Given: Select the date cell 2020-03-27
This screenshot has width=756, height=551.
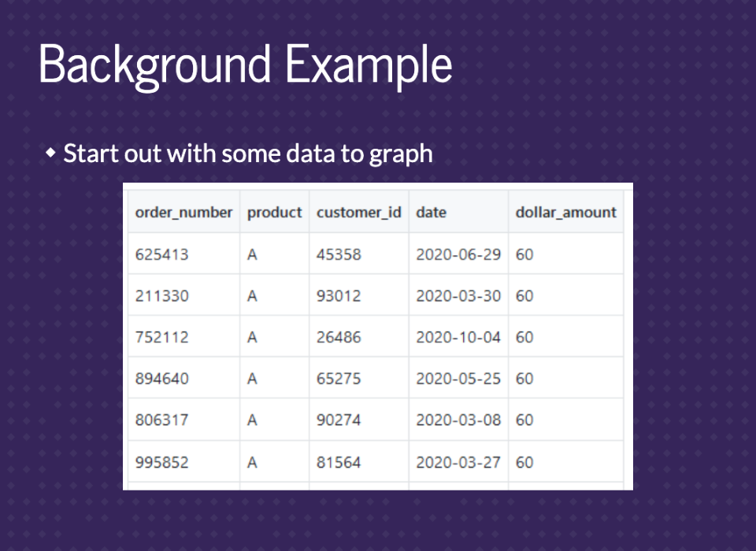Looking at the screenshot, I should [458, 462].
